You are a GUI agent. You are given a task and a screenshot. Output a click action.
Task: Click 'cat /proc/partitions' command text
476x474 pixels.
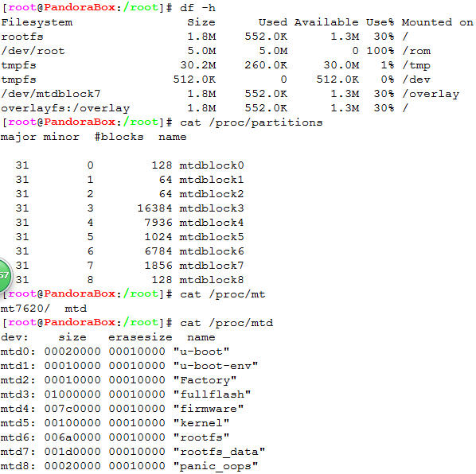click(x=251, y=122)
